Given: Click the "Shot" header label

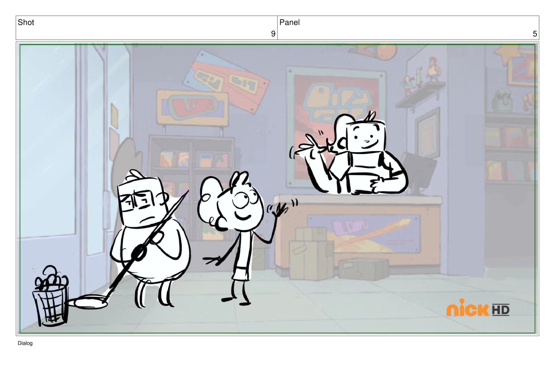Looking at the screenshot, I should click(26, 22).
